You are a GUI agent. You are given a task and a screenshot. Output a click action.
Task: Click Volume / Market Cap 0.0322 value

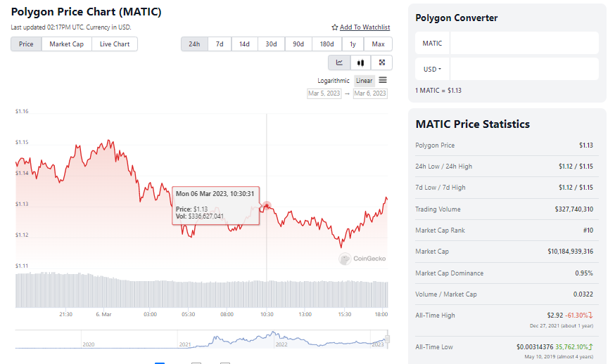click(x=583, y=294)
